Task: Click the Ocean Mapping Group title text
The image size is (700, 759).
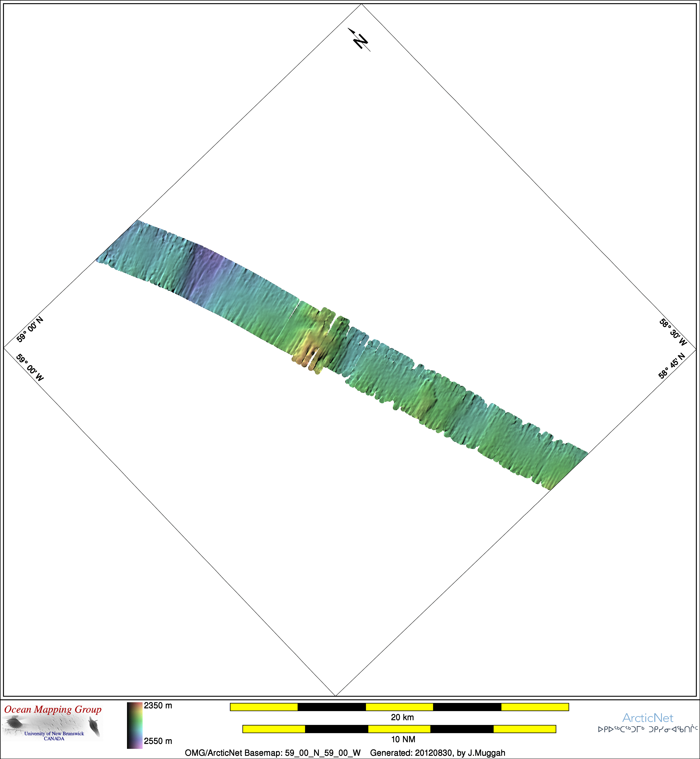Action: [x=53, y=709]
